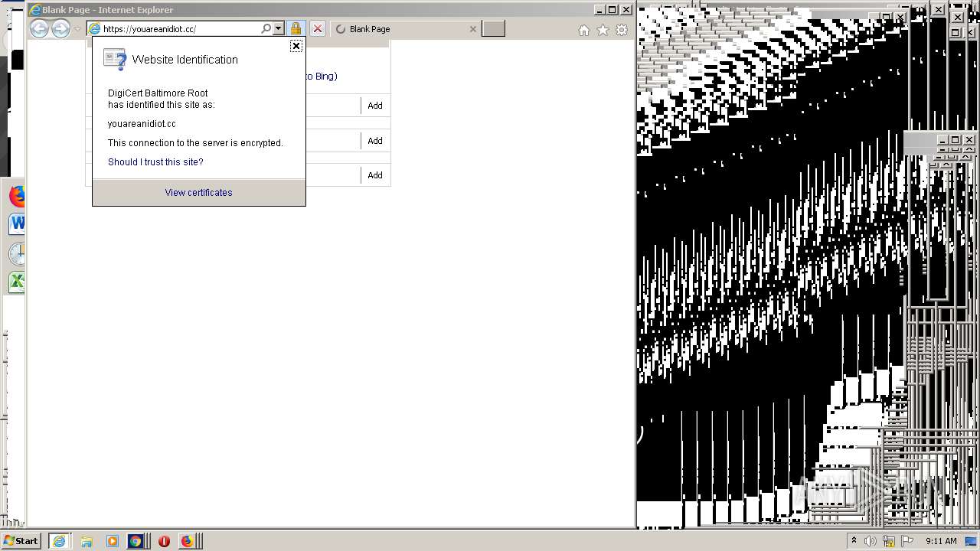This screenshot has height=551, width=980.
Task: Click the first Add button
Action: coord(375,106)
